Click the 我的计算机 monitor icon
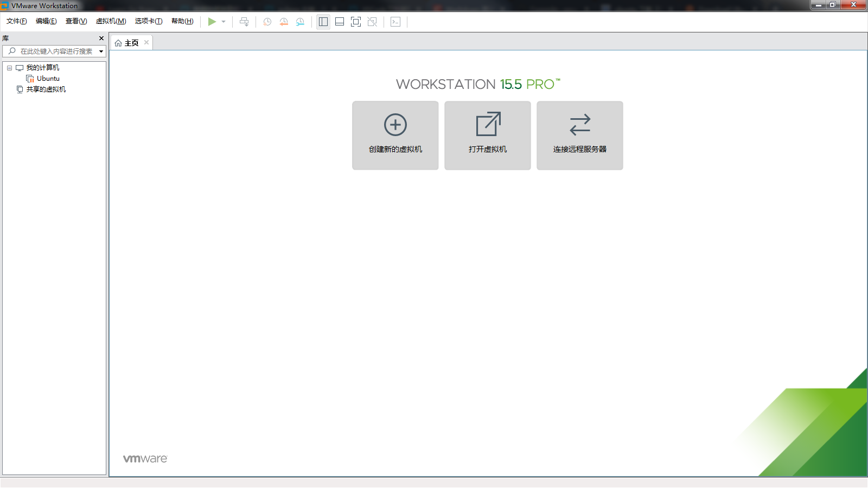 [x=20, y=68]
